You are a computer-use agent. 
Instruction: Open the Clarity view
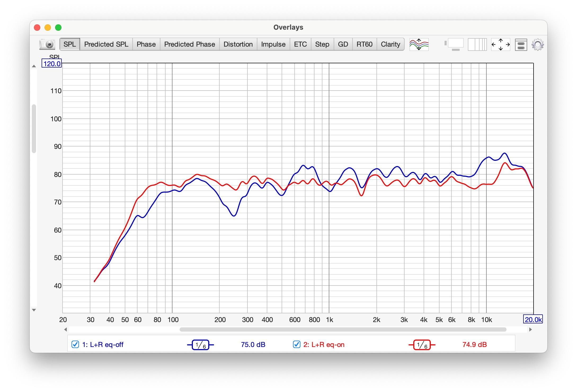pos(390,44)
